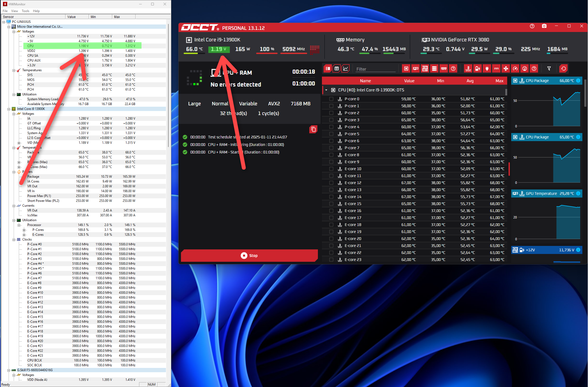Open the View menu in HWMonitor

coord(14,11)
